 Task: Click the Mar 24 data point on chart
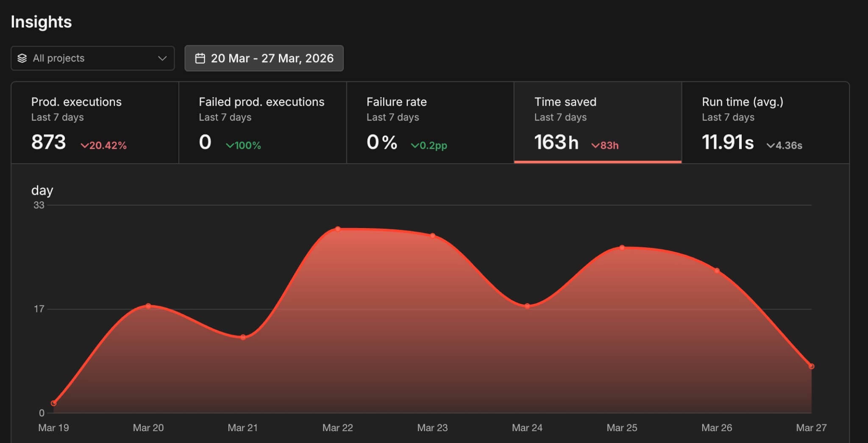[527, 306]
